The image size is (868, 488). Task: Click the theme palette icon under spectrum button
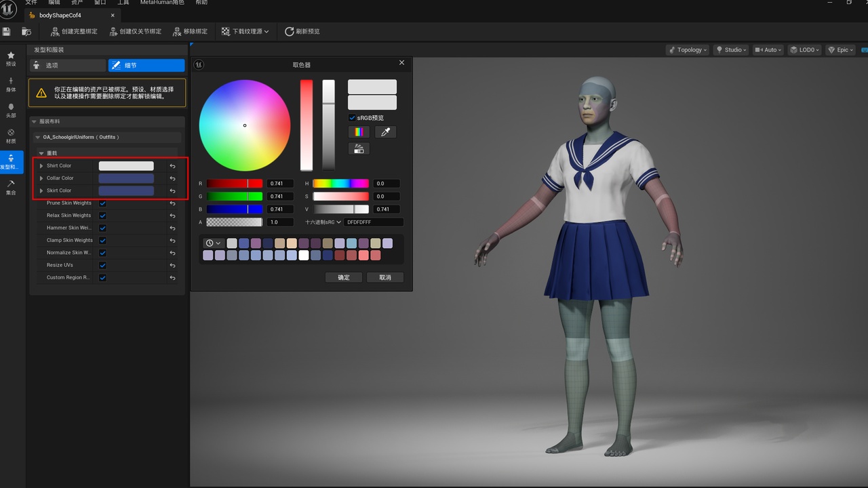coord(359,148)
